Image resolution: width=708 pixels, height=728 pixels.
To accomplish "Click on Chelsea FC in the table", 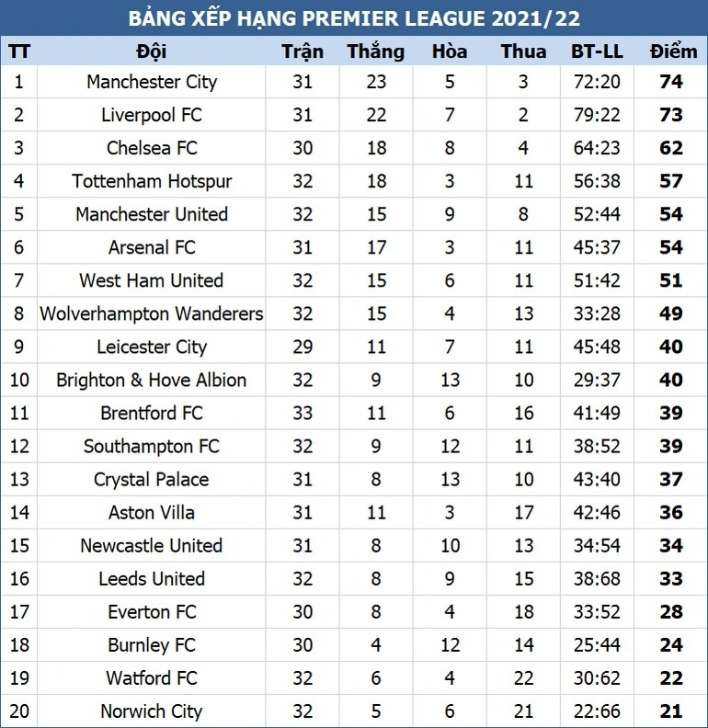I will [x=152, y=148].
